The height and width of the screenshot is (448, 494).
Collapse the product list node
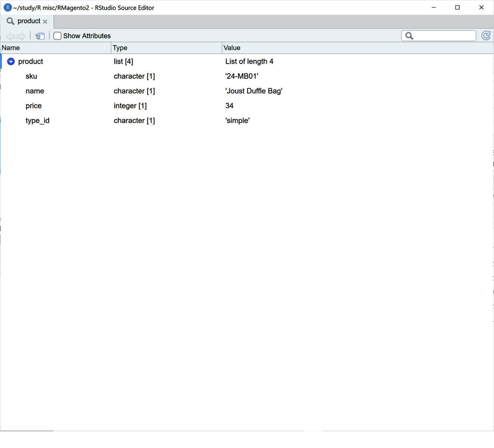tap(11, 62)
